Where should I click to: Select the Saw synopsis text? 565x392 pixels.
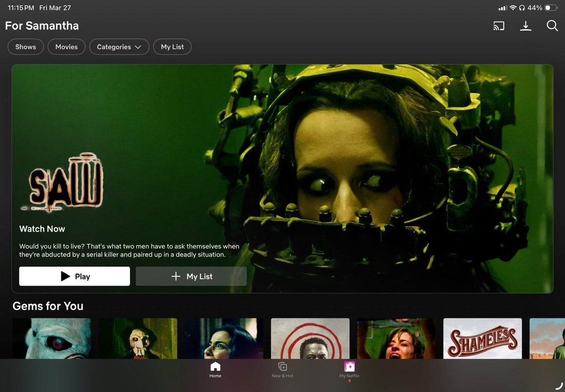click(x=129, y=250)
